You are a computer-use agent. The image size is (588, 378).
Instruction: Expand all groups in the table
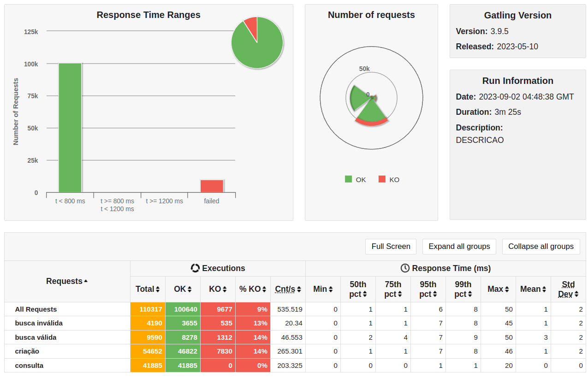(459, 246)
